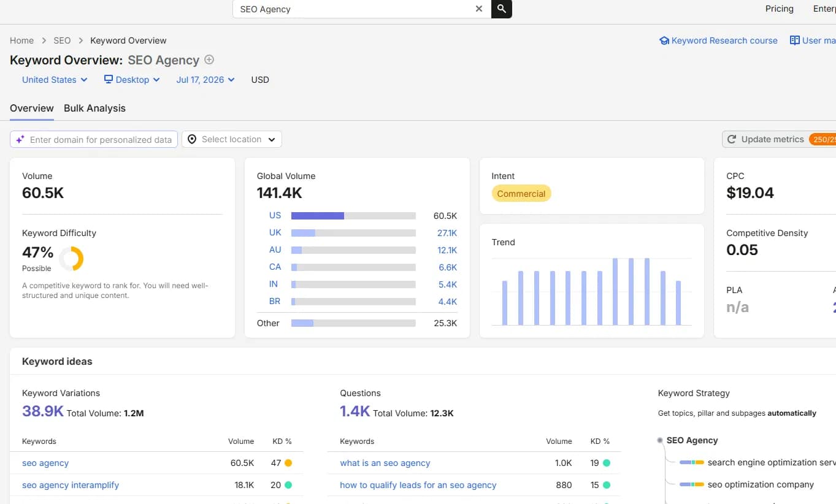Click the UK volume progress bar
Viewport: 836px width, 504px height.
coord(353,233)
